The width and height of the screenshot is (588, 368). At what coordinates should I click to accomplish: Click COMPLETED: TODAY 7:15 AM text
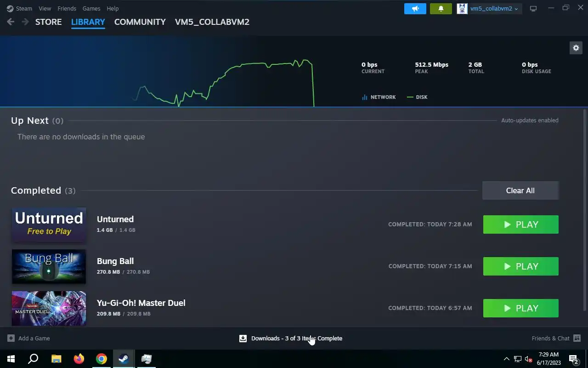pyautogui.click(x=430, y=266)
